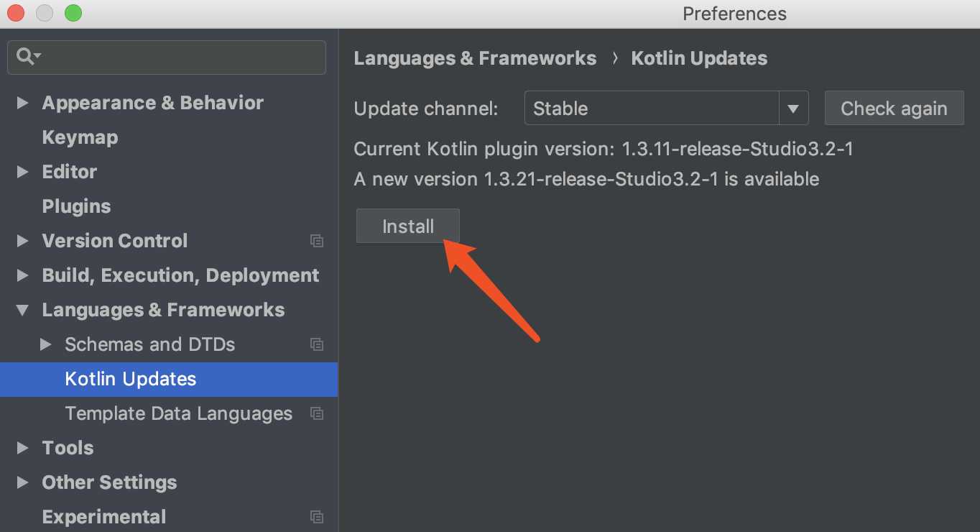The image size is (980, 532).
Task: Click Kotlin Updates breadcrumb title
Action: pyautogui.click(x=699, y=58)
